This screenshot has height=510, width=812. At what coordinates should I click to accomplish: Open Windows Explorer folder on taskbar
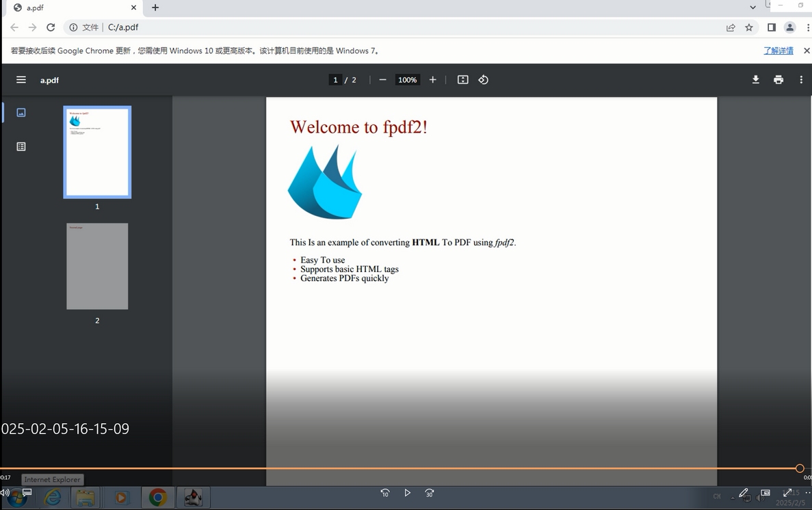(x=86, y=498)
